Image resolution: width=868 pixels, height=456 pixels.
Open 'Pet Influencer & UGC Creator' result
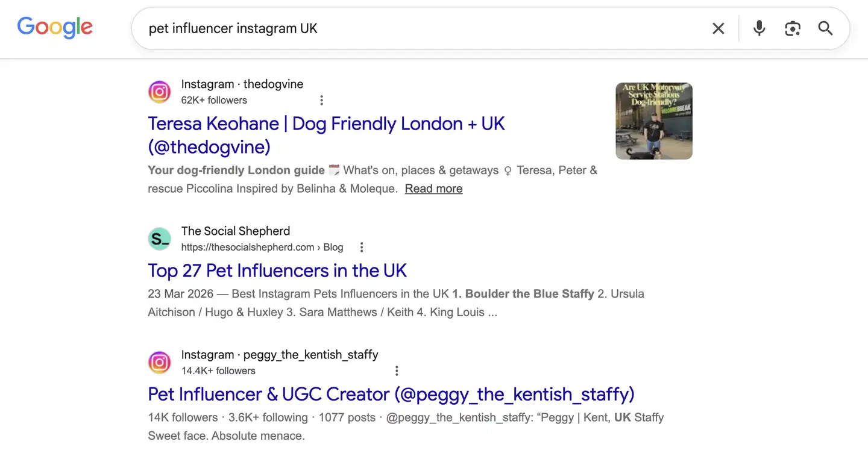[x=391, y=394]
